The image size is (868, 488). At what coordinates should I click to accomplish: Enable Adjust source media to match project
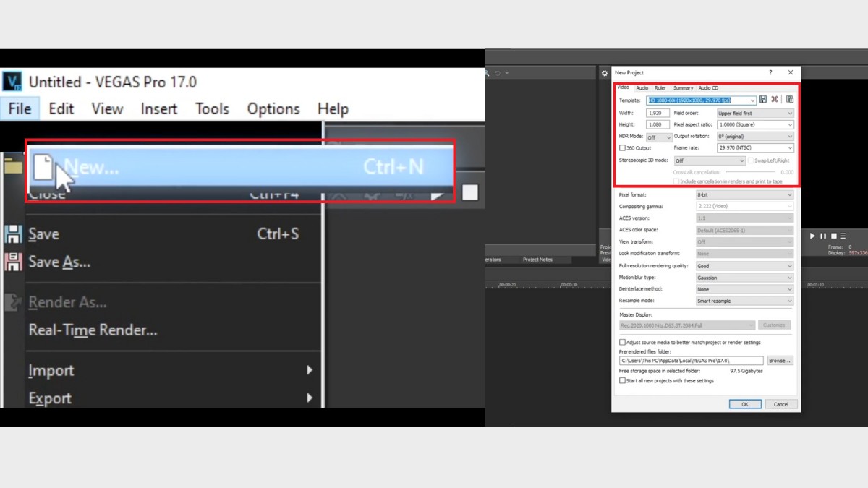[x=622, y=343]
